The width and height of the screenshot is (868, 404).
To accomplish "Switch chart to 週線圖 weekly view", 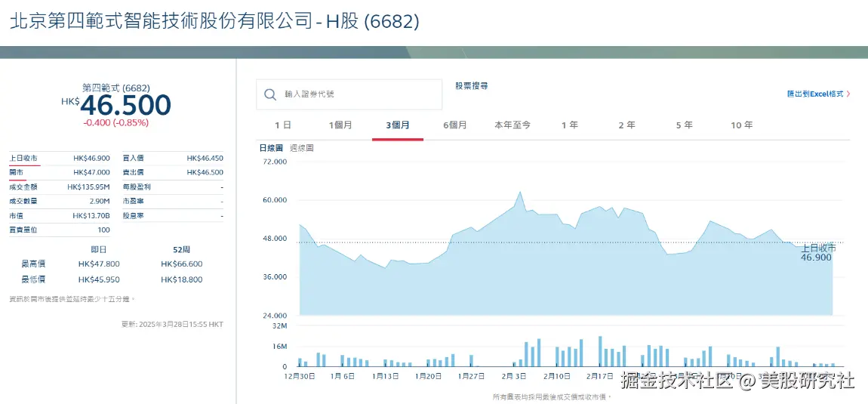I will point(302,148).
